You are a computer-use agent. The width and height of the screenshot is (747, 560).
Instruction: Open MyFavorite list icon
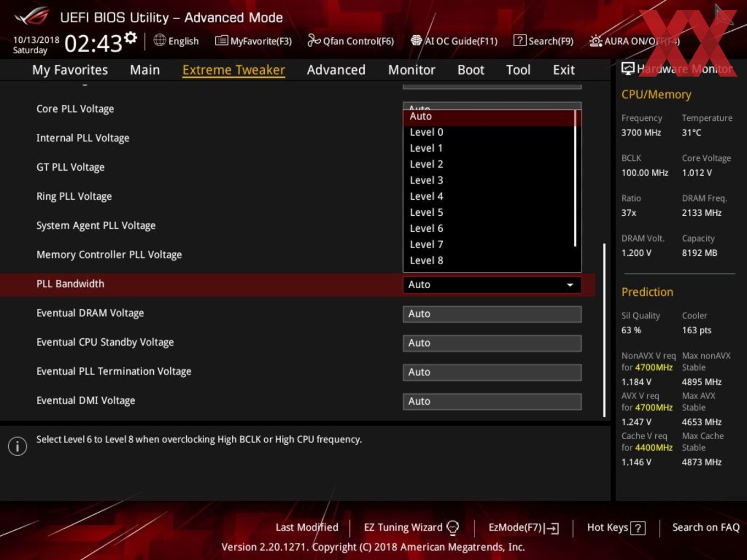click(221, 41)
